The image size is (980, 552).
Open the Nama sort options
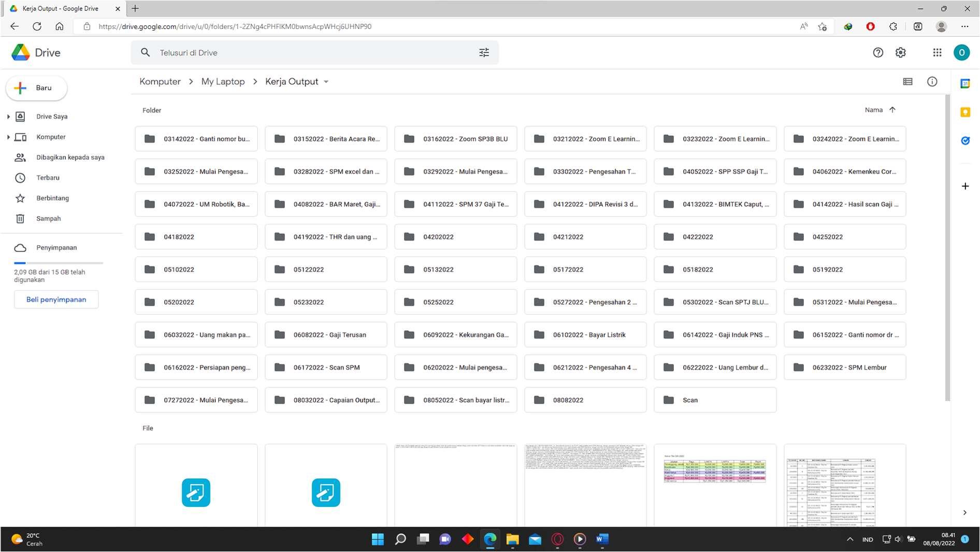click(x=874, y=110)
